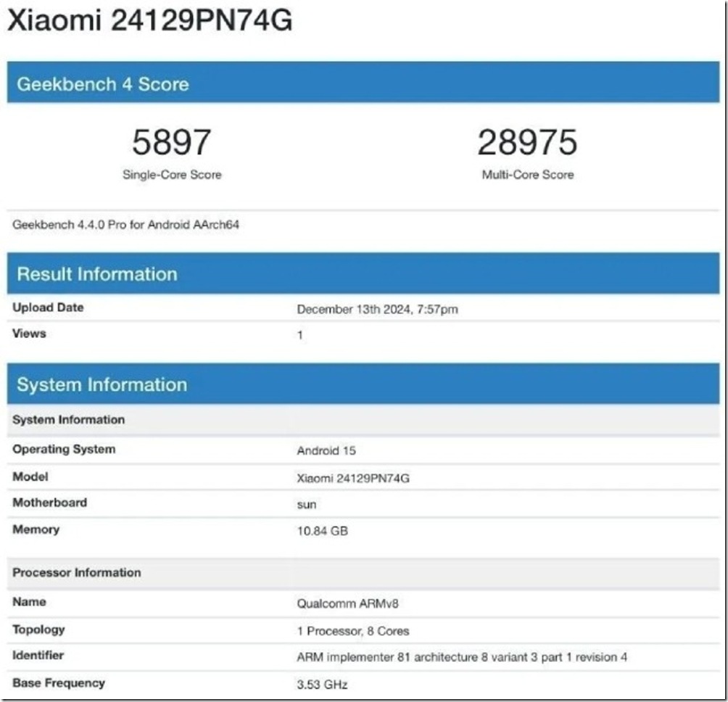Click the Identifier label
This screenshot has width=728, height=702.
coord(38,656)
